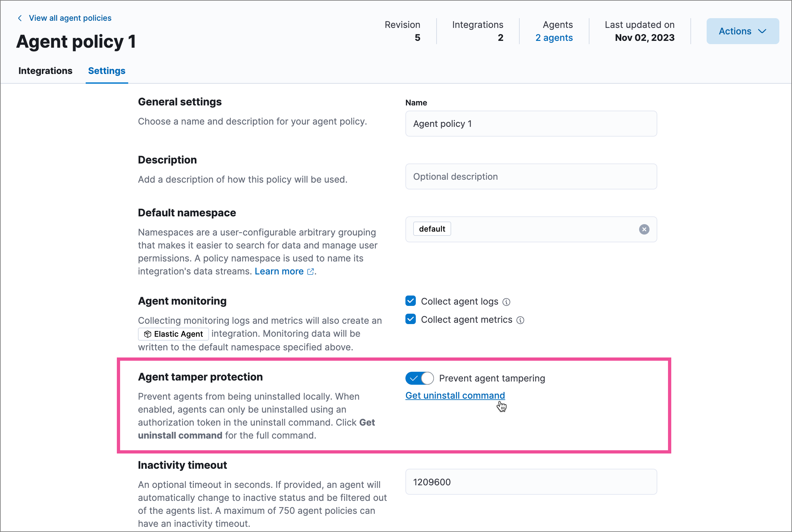Uncheck Collect agent logs
Image resolution: width=792 pixels, height=532 pixels.
(410, 301)
